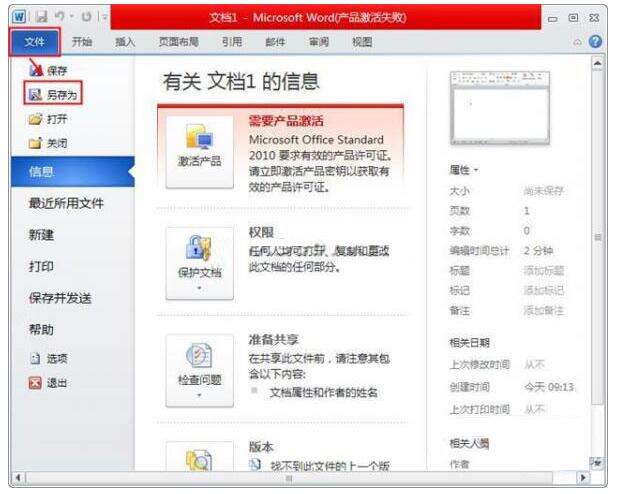
Task: Click the Save icon in quick access toolbar
Action: point(41,17)
